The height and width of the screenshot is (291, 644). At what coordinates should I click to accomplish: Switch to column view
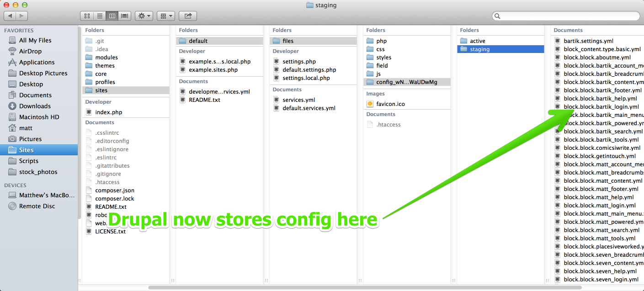(112, 16)
